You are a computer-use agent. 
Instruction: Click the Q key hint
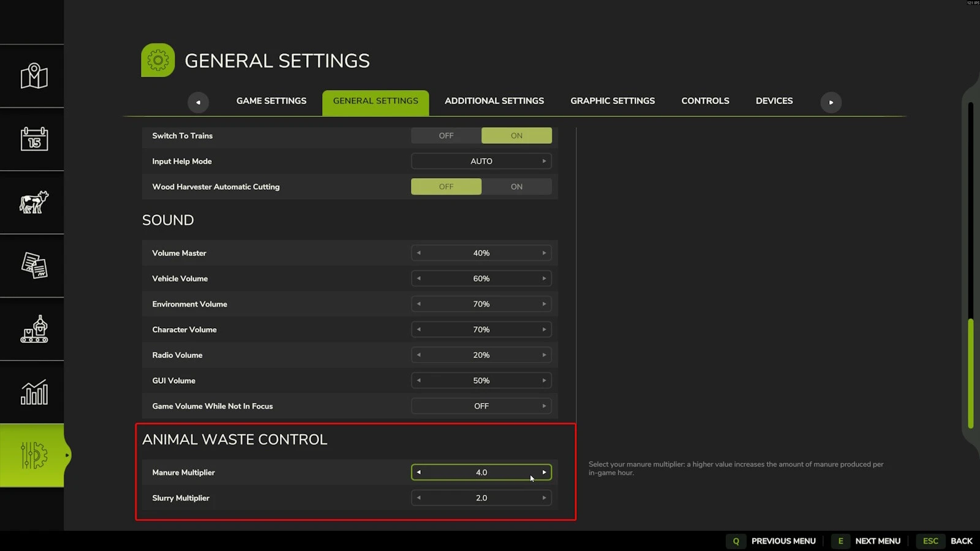pos(736,541)
